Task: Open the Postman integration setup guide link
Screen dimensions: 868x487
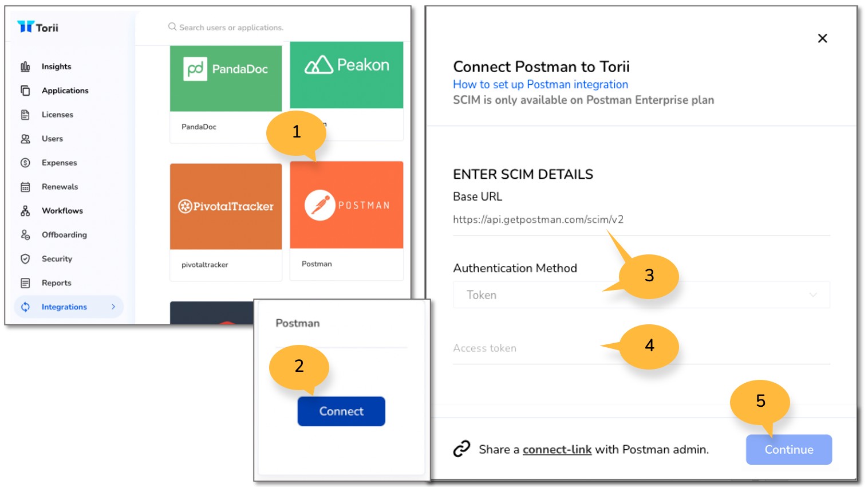Action: click(x=540, y=84)
